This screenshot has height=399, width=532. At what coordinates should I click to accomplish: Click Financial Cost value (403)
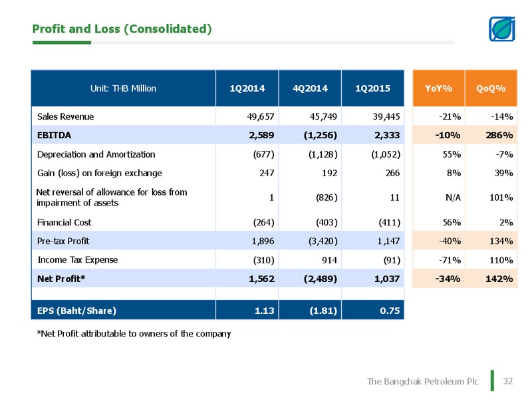[327, 223]
